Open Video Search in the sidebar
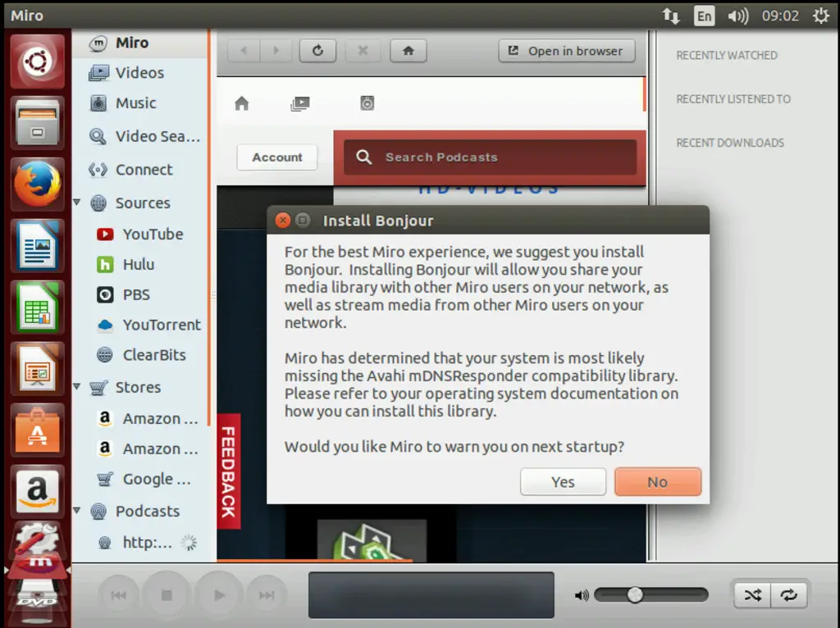 [x=144, y=137]
